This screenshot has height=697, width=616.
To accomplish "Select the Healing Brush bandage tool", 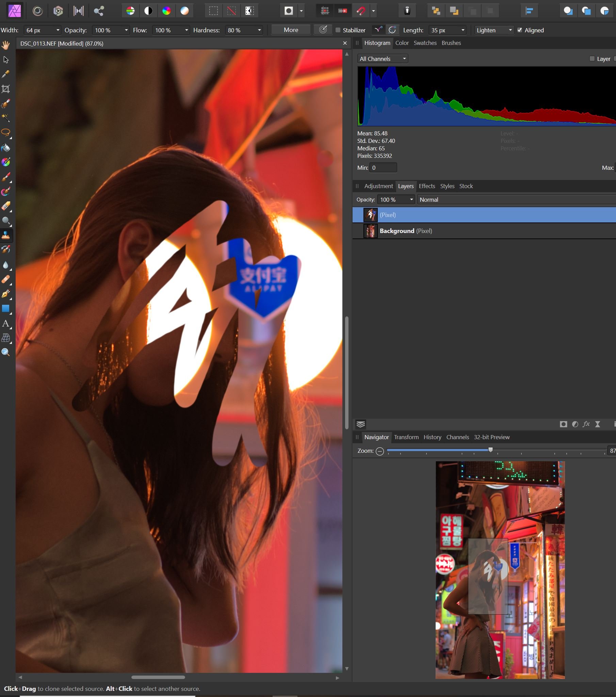I will pos(6,280).
